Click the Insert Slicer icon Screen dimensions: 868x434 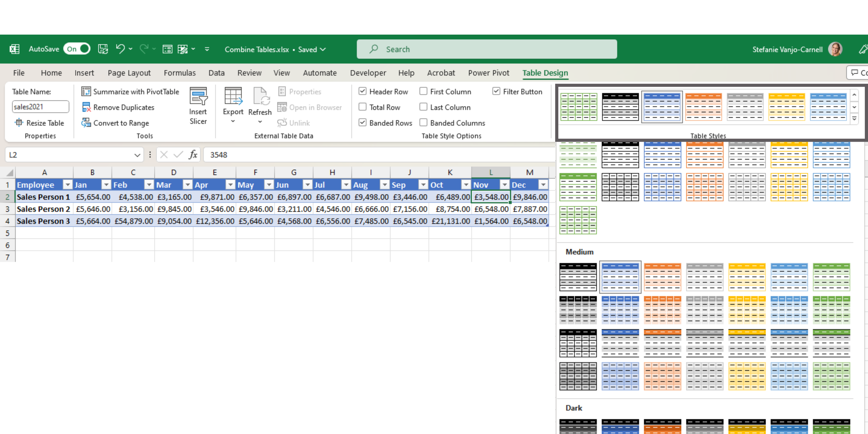[198, 96]
